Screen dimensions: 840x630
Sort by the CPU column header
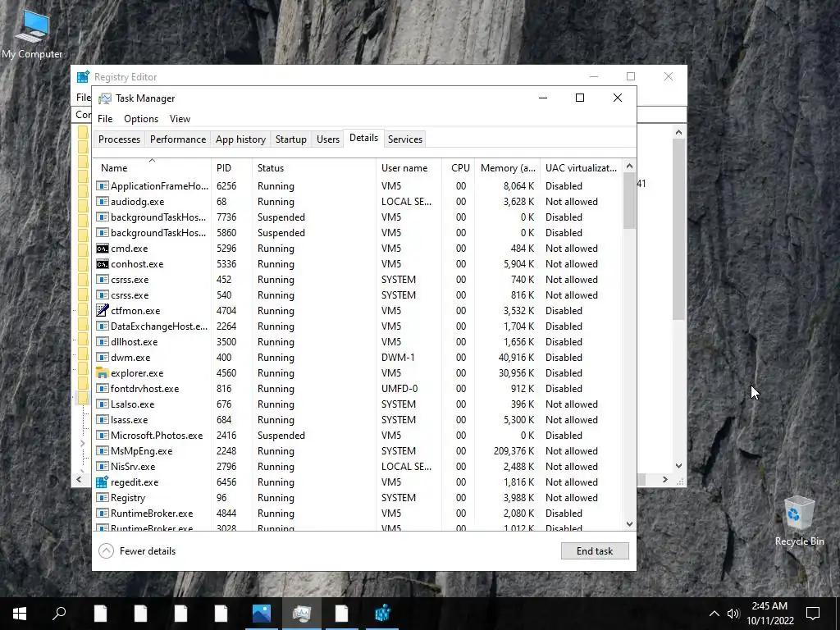[459, 167]
